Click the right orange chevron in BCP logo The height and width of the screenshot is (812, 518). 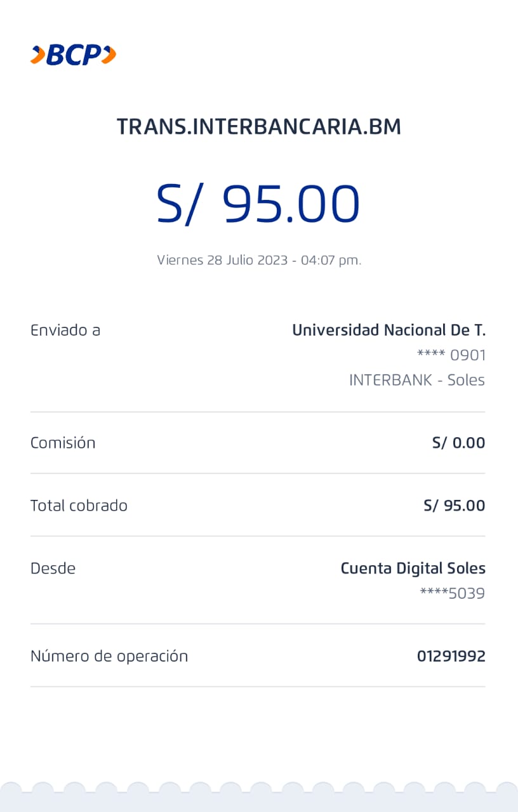[x=109, y=55]
